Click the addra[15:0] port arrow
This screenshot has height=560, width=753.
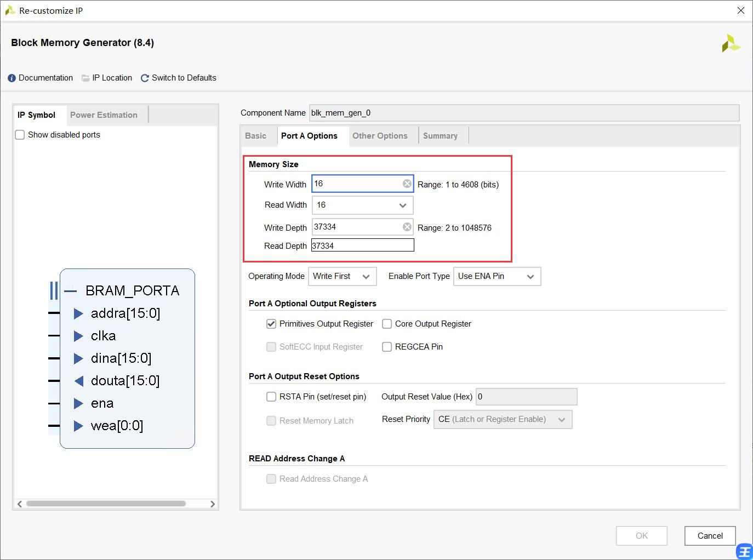pos(78,313)
